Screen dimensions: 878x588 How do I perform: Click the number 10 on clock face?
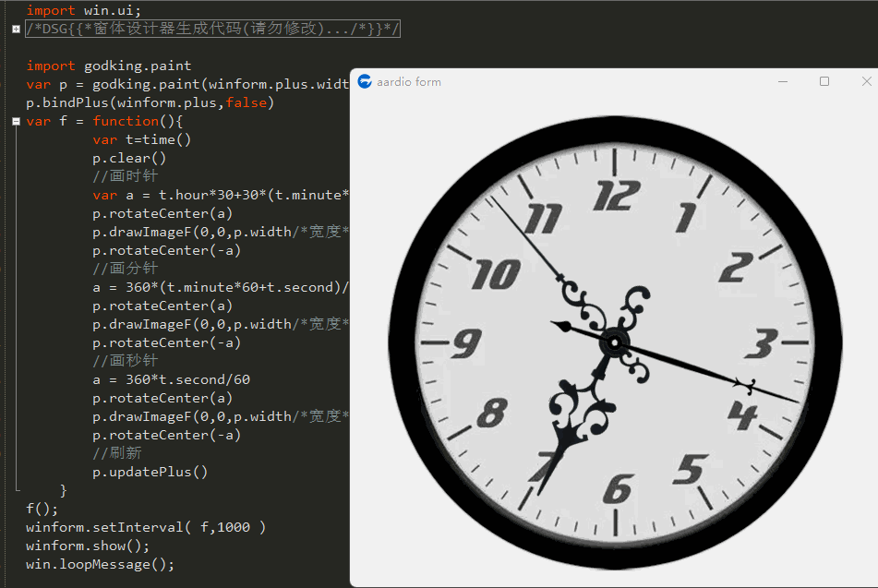click(496, 274)
